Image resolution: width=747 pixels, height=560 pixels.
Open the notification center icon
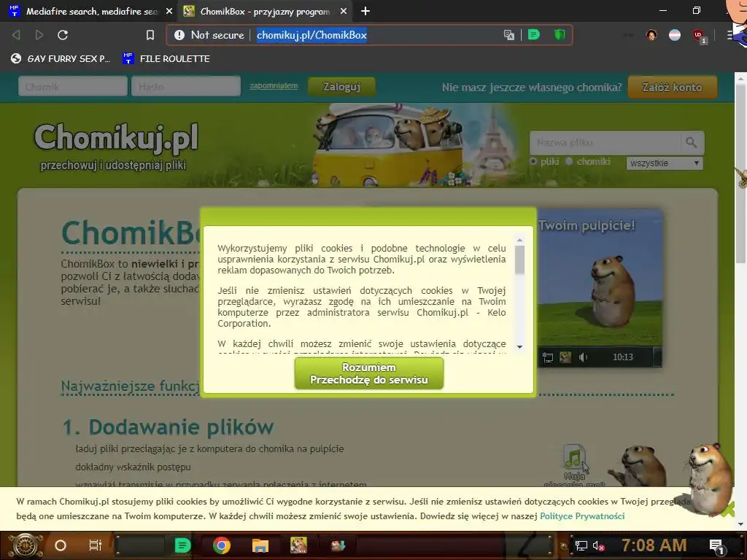pos(717,546)
